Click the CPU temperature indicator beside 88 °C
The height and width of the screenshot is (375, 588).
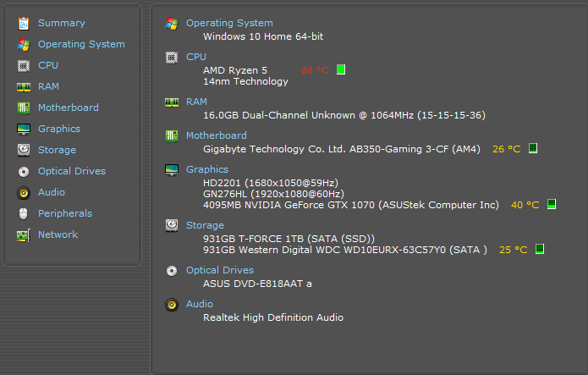pyautogui.click(x=341, y=69)
